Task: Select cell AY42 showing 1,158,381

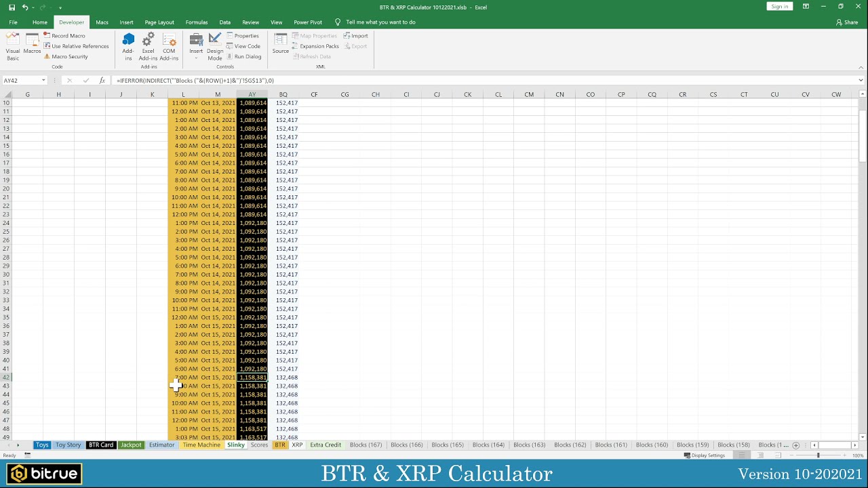Action: 252,378
